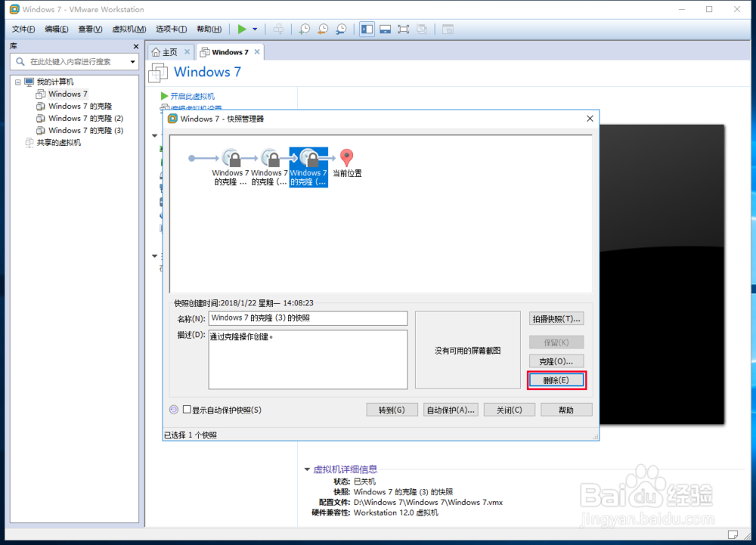
Task: Open the library search filter dropdown
Action: [132, 62]
